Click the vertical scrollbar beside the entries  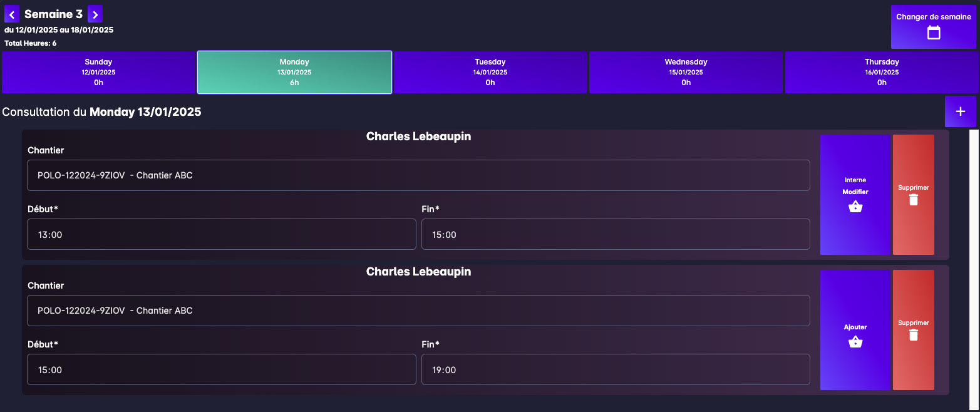point(973,269)
